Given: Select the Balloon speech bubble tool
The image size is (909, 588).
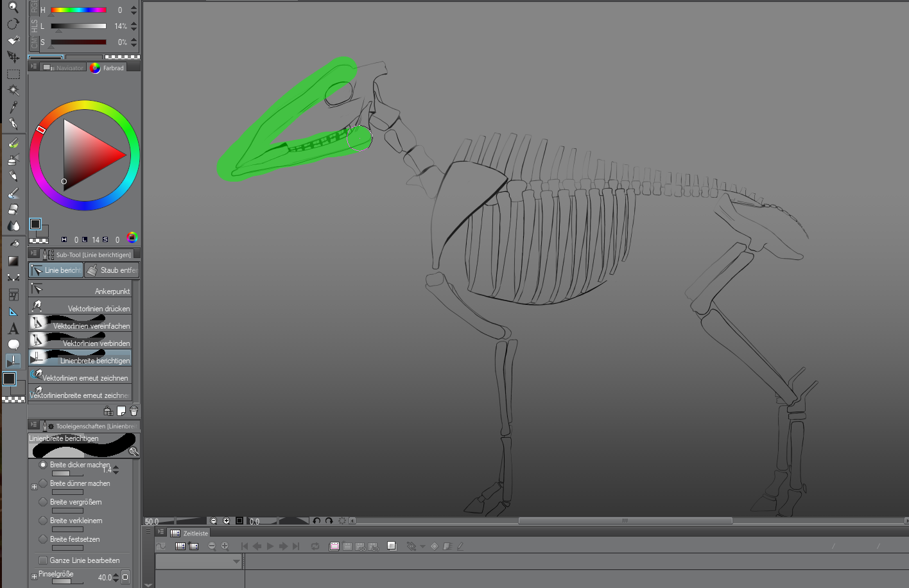Looking at the screenshot, I should pos(13,345).
